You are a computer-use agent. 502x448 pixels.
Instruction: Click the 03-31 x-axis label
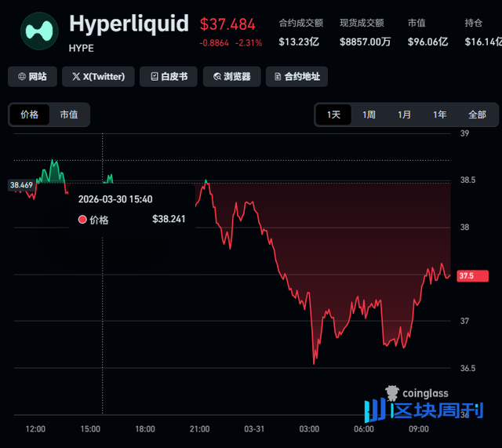(254, 429)
